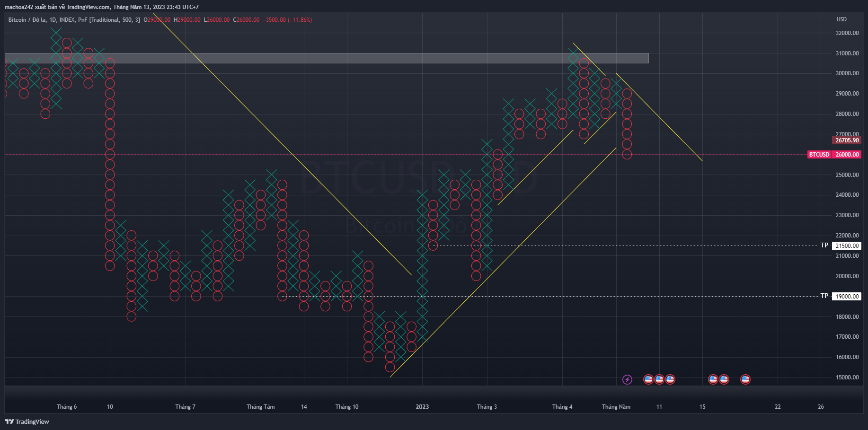Open the leftmost US flag economic event

(x=648, y=379)
